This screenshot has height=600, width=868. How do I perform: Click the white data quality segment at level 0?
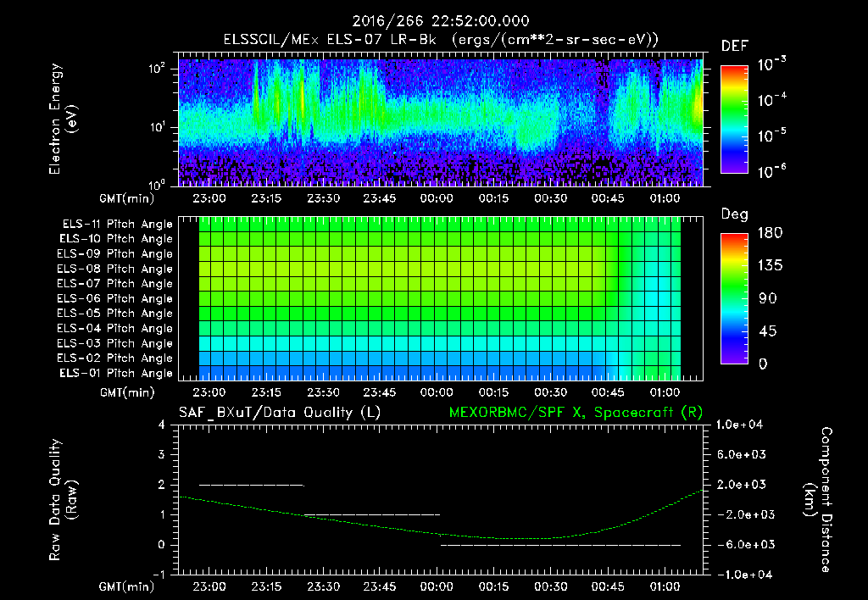[x=559, y=545]
